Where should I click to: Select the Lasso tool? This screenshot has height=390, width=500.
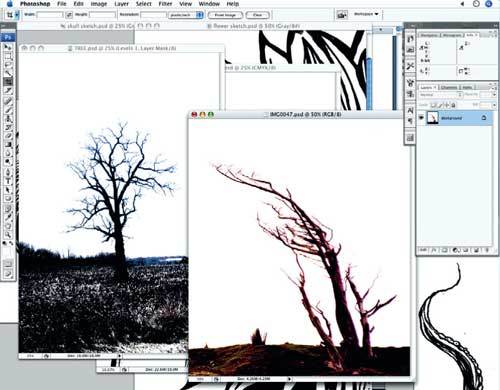click(8, 64)
